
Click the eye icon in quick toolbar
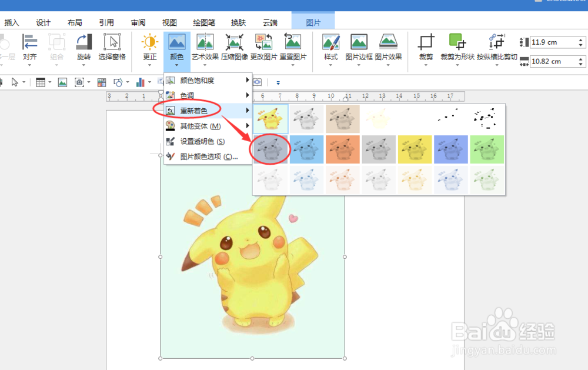click(258, 82)
